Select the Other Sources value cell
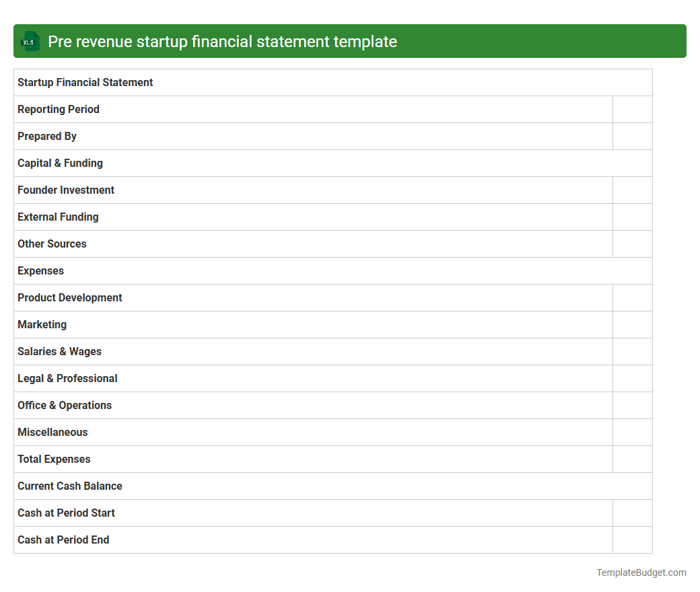Image resolution: width=700 pixels, height=592 pixels. [632, 244]
